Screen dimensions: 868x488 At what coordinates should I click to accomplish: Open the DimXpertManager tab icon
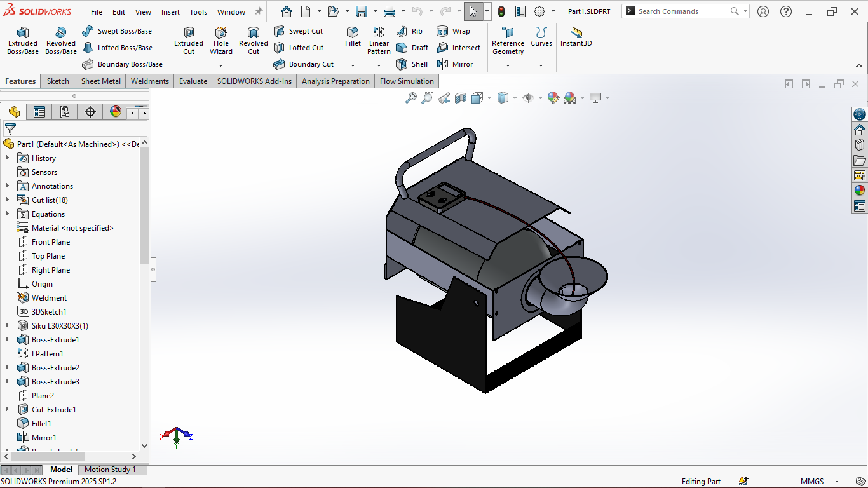[x=90, y=112]
